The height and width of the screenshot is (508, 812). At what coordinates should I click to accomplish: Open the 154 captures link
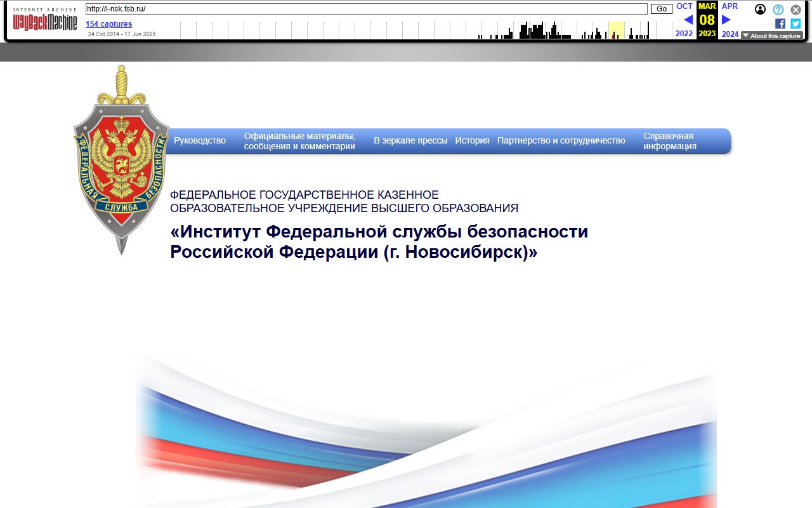(x=109, y=24)
